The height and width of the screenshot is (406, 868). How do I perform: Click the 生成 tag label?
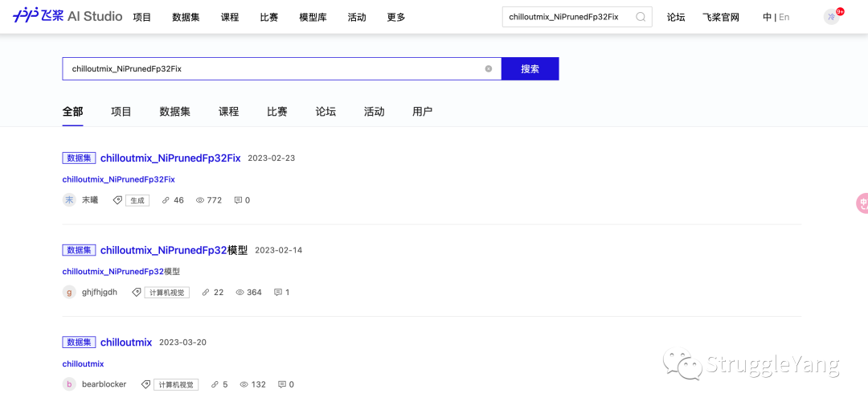click(x=137, y=200)
